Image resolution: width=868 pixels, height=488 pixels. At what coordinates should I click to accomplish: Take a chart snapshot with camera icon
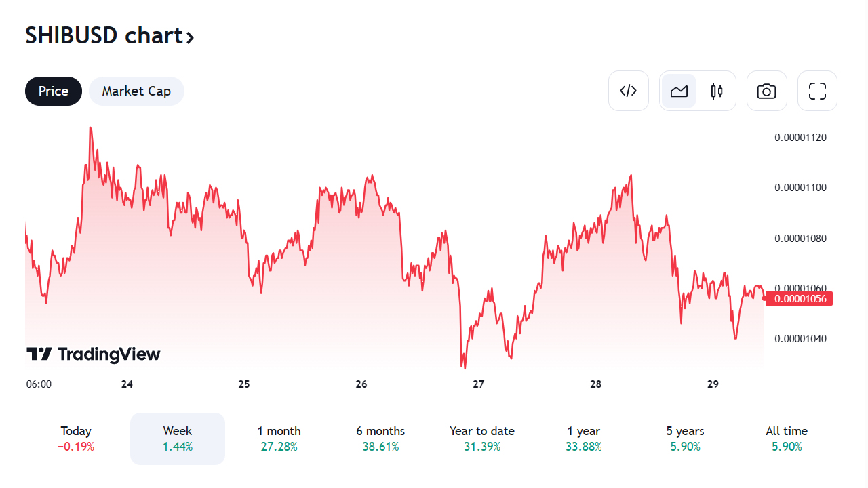pyautogui.click(x=766, y=91)
